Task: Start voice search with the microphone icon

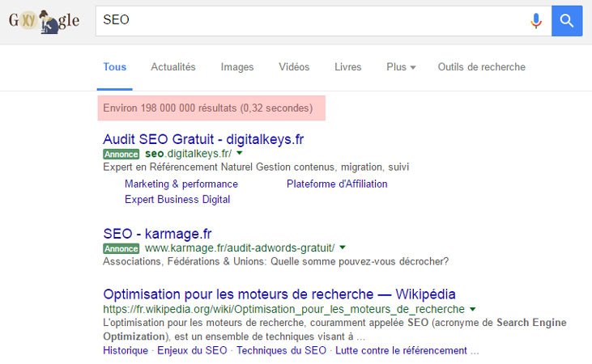Action: [x=536, y=21]
